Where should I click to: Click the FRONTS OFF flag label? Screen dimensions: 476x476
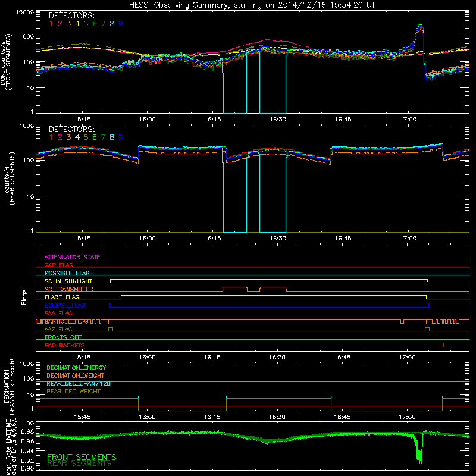coord(63,337)
